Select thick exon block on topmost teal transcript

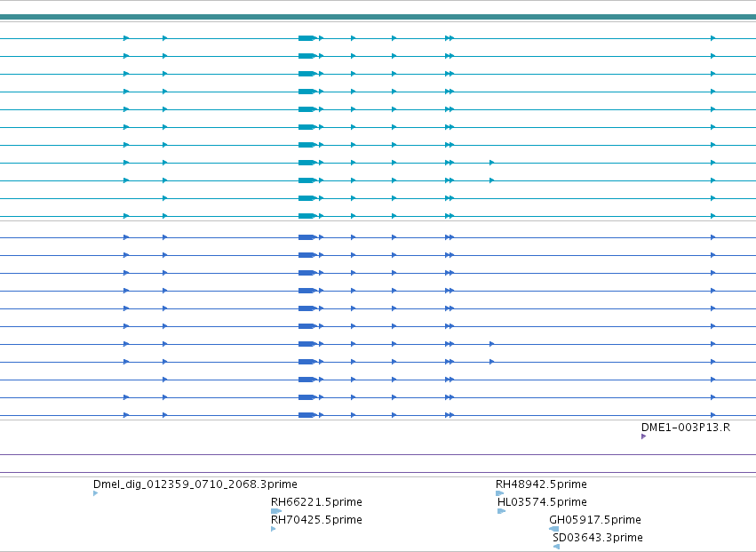coord(307,38)
